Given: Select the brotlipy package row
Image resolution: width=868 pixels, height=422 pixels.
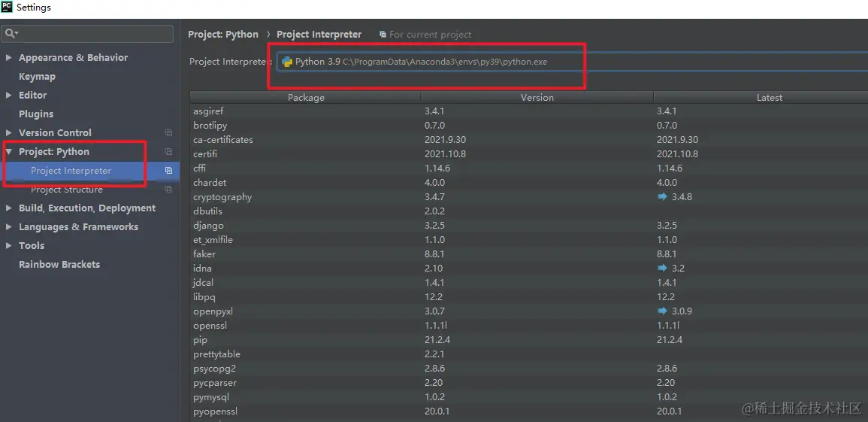Looking at the screenshot, I should (528, 126).
